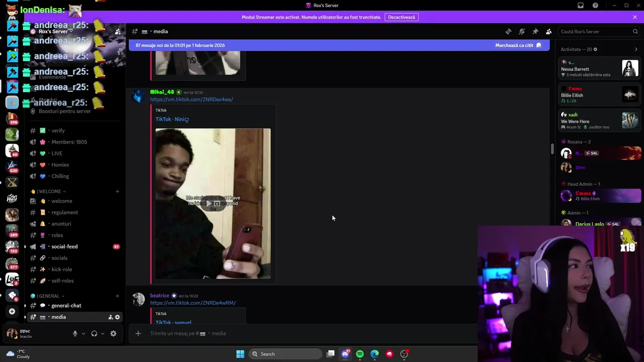
Task: Click Add a Server plus icon
Action: pyautogui.click(x=12, y=311)
